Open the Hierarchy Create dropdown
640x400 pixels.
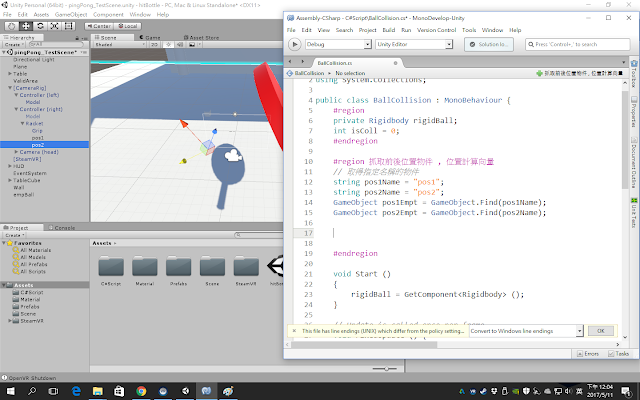point(15,44)
